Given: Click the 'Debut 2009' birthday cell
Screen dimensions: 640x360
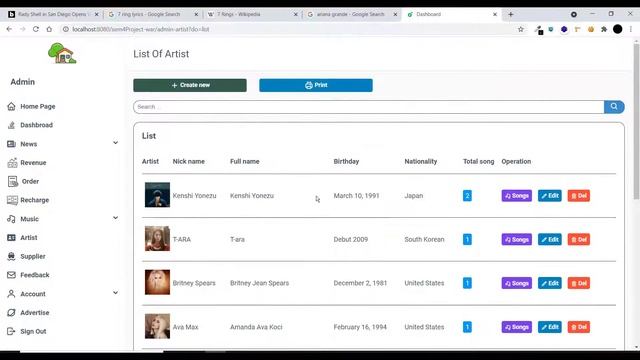Looking at the screenshot, I should pos(351,240).
